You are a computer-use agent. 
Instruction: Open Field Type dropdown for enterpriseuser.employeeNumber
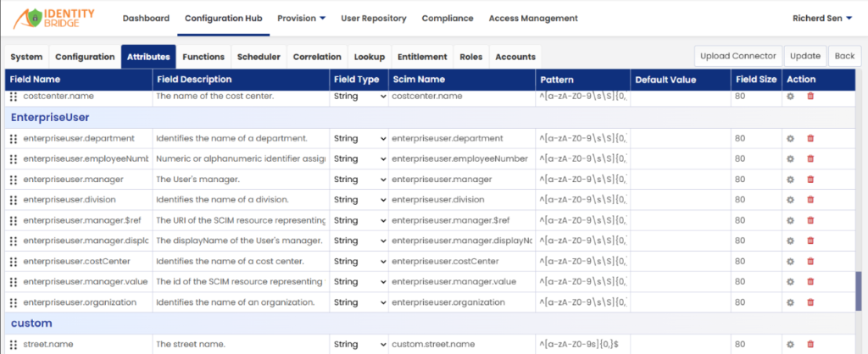click(359, 158)
